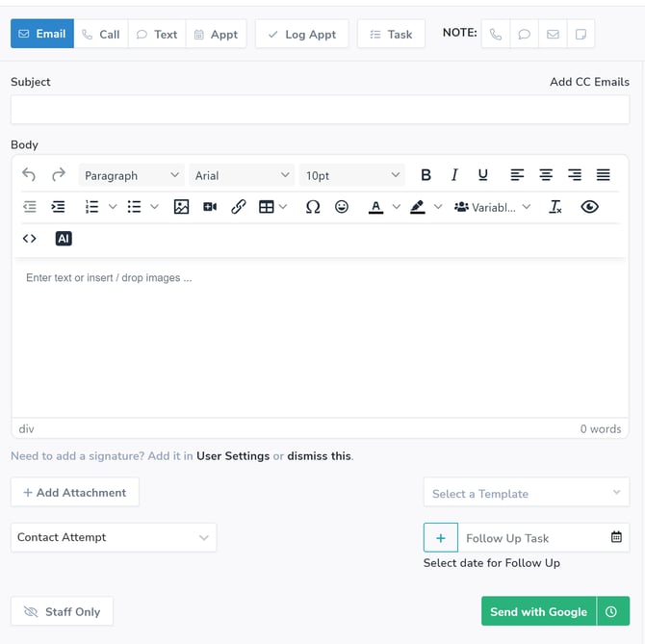The width and height of the screenshot is (645, 644).
Task: Insert a video using the camera icon
Action: click(210, 207)
